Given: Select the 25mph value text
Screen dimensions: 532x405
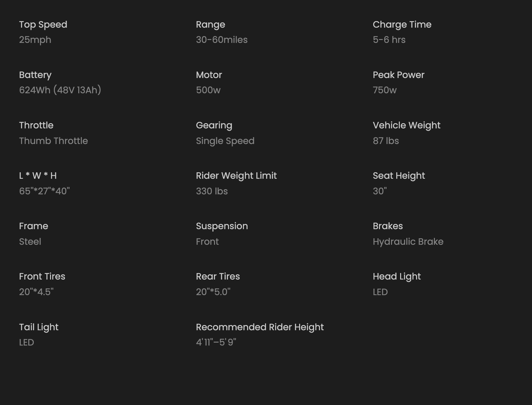Looking at the screenshot, I should pos(35,40).
